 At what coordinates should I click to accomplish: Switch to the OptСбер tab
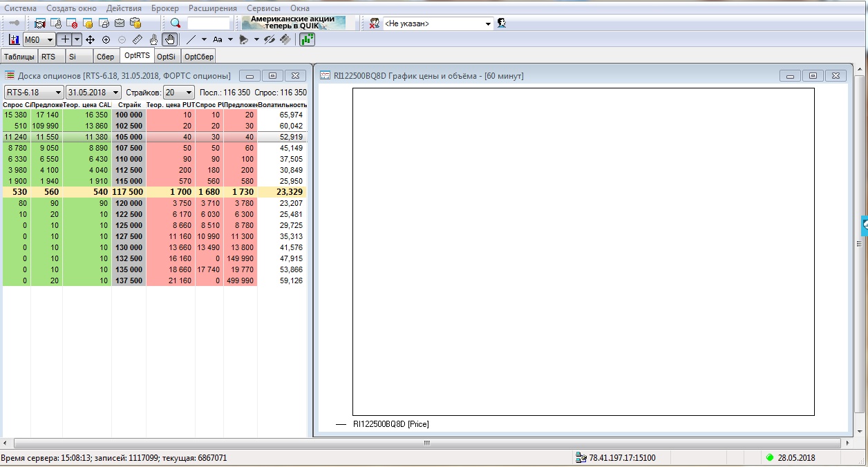[x=199, y=57]
